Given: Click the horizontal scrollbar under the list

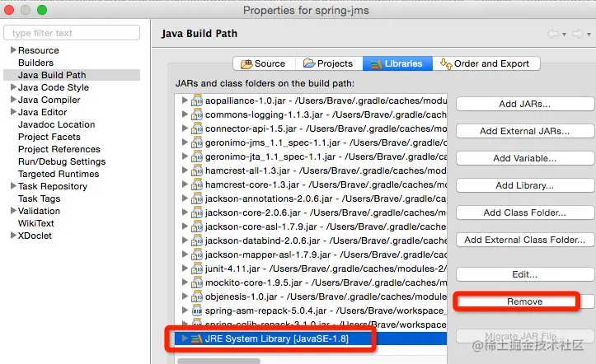Looking at the screenshot, I should tap(219, 361).
